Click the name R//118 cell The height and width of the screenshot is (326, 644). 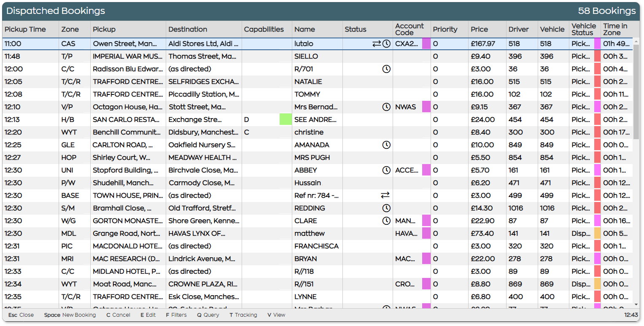(x=317, y=271)
